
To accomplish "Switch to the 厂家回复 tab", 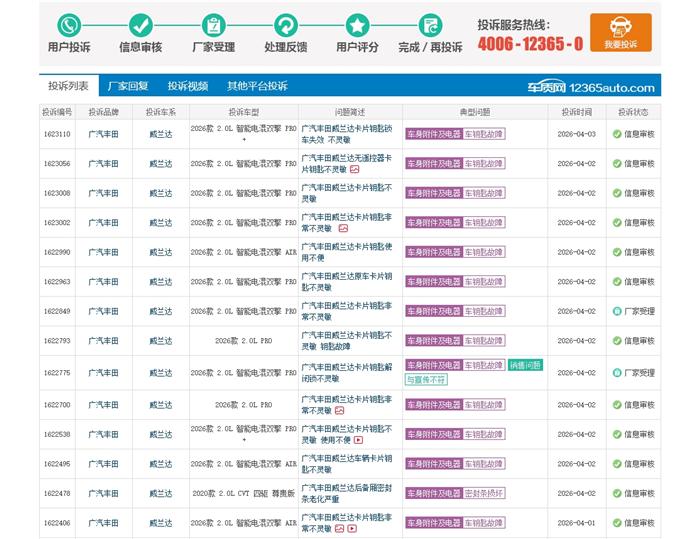I will pyautogui.click(x=128, y=86).
